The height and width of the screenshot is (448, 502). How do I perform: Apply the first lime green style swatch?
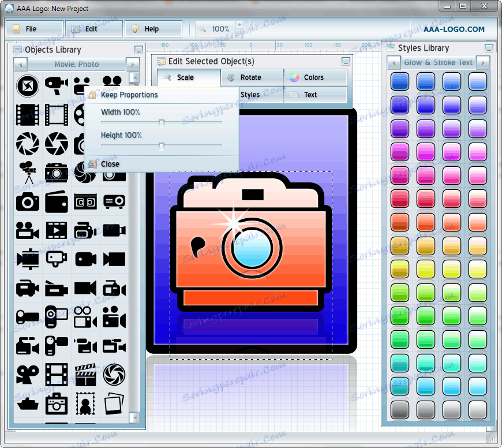click(400, 293)
